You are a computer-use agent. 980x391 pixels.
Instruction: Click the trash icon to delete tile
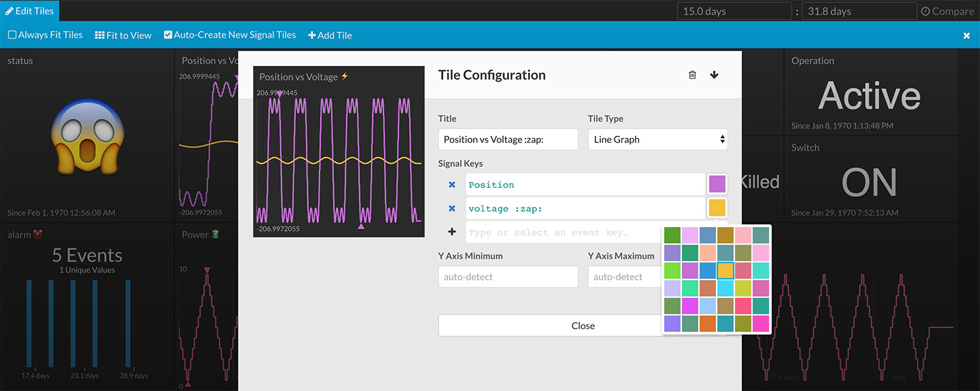click(x=692, y=75)
